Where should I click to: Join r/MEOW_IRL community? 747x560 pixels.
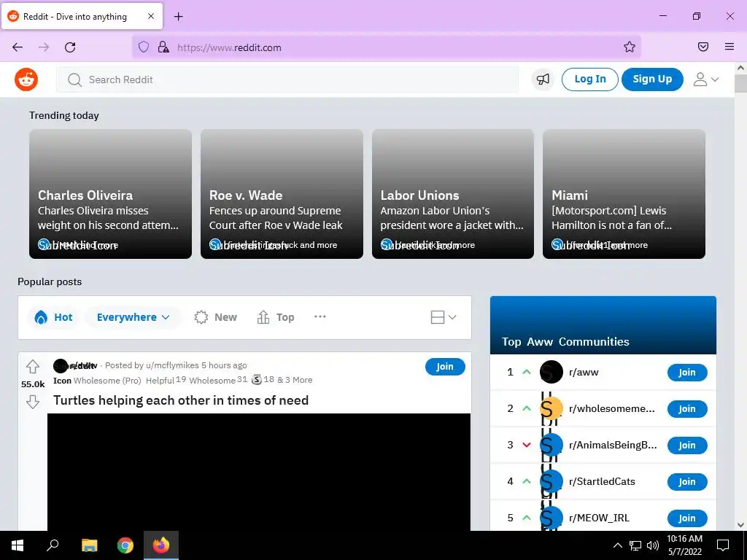(x=687, y=518)
